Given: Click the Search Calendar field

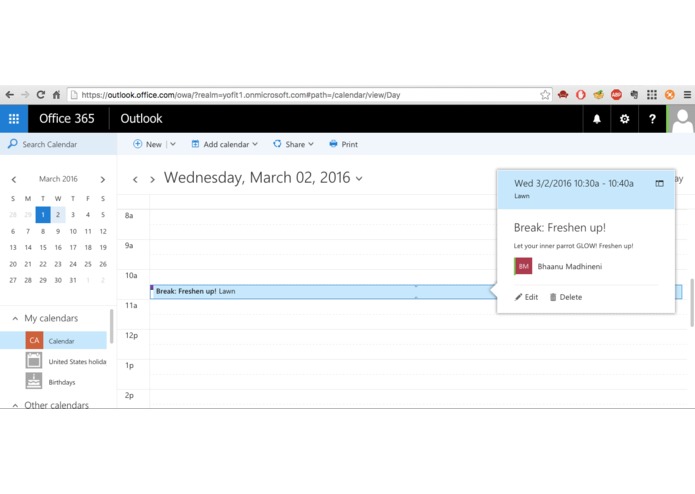Looking at the screenshot, I should [59, 144].
